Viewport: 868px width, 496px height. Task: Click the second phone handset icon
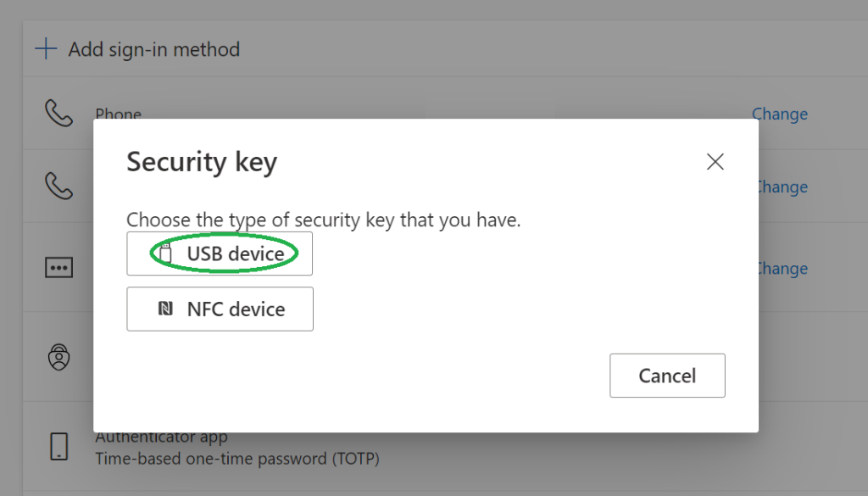58,186
